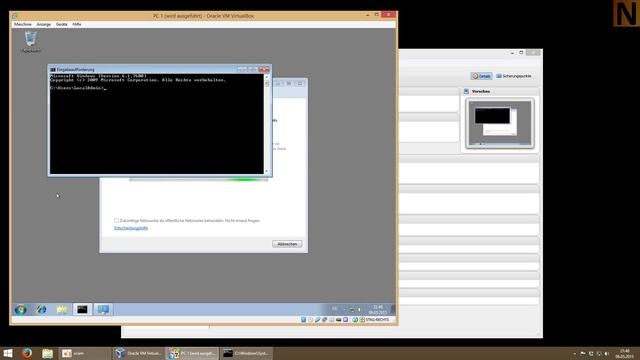This screenshot has height=360, width=640.
Task: Launch Firefox from host taskbar
Action: tap(27, 353)
